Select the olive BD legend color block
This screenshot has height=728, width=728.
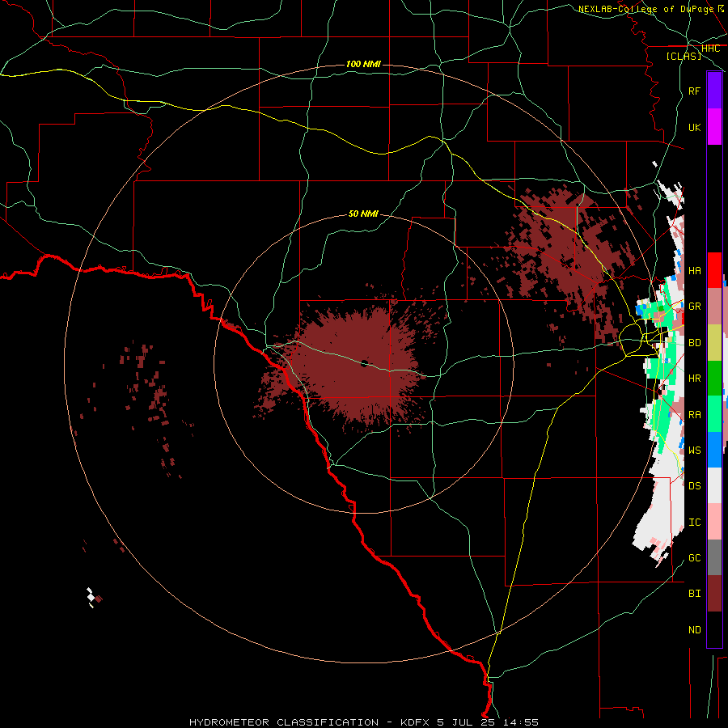(x=714, y=342)
